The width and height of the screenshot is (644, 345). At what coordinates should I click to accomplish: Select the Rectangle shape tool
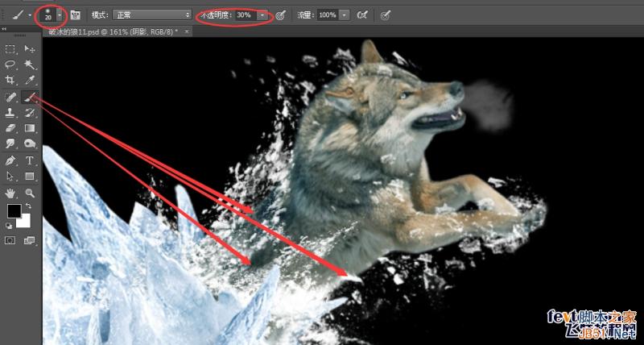[30, 177]
